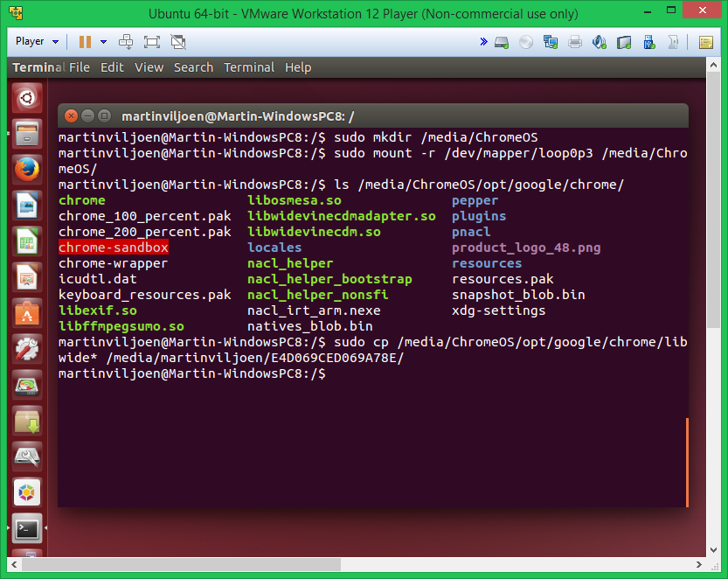Viewport: 728px width, 579px height.
Task: Click the terminal's orange scrollbar handle
Action: coord(687,463)
